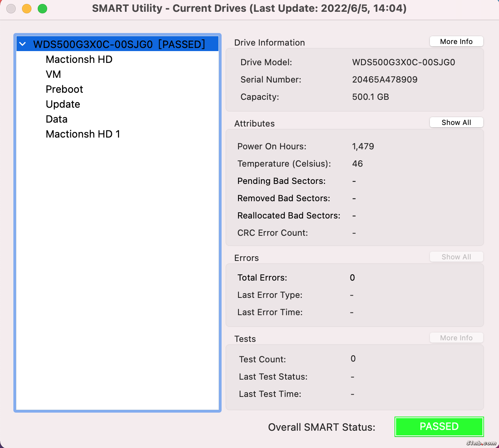Minimize the window with yellow button
499x448 pixels.
click(x=27, y=8)
